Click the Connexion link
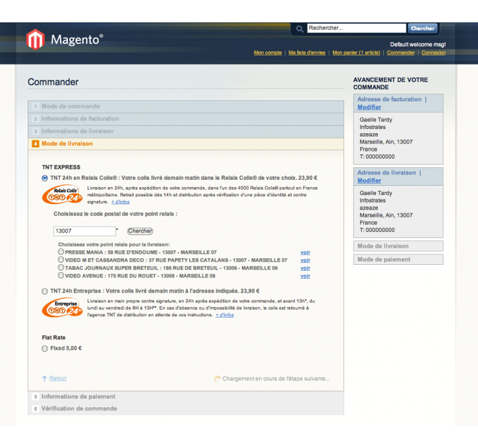Screen dimensions: 478x448 [x=433, y=53]
